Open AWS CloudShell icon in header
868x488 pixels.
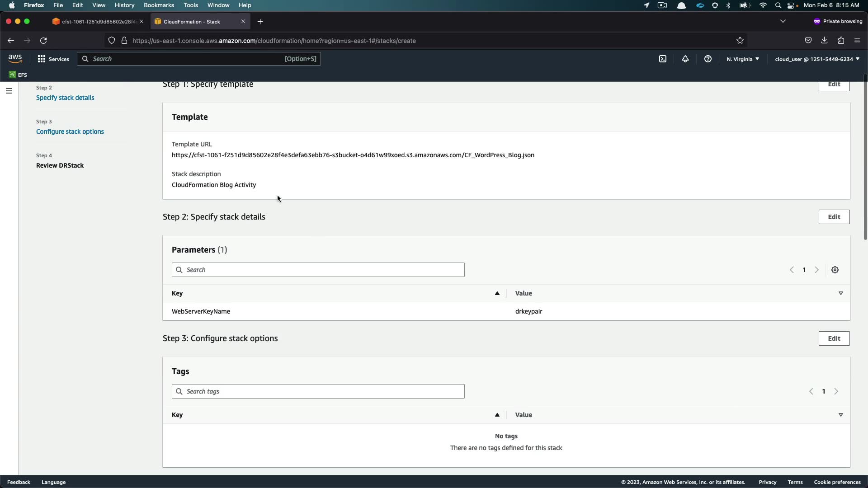663,59
